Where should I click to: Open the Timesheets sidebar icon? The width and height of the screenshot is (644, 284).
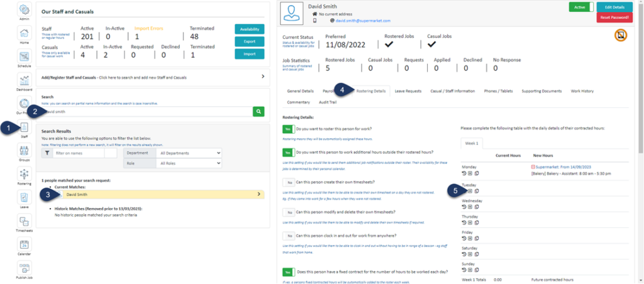[25, 221]
